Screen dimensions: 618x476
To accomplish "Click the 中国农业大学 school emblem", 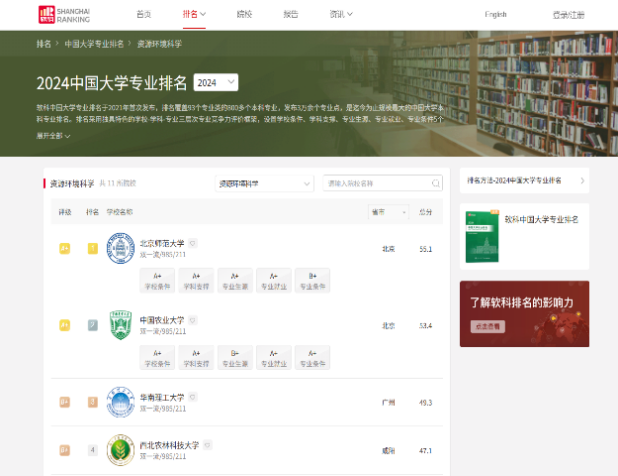I will (120, 325).
